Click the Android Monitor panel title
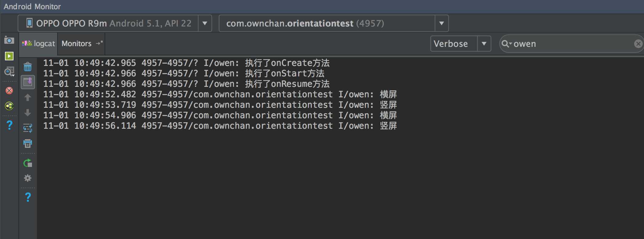Viewport: 644px width, 239px height. pos(32,6)
